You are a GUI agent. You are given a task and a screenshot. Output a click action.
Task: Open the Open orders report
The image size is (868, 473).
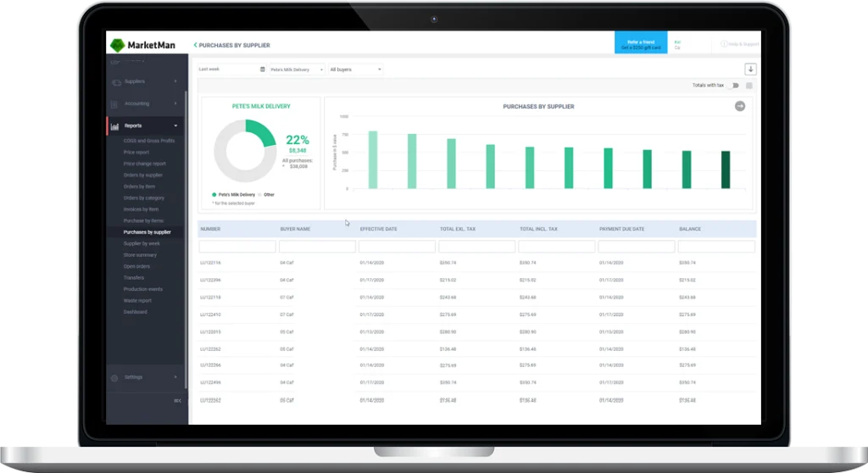point(136,266)
